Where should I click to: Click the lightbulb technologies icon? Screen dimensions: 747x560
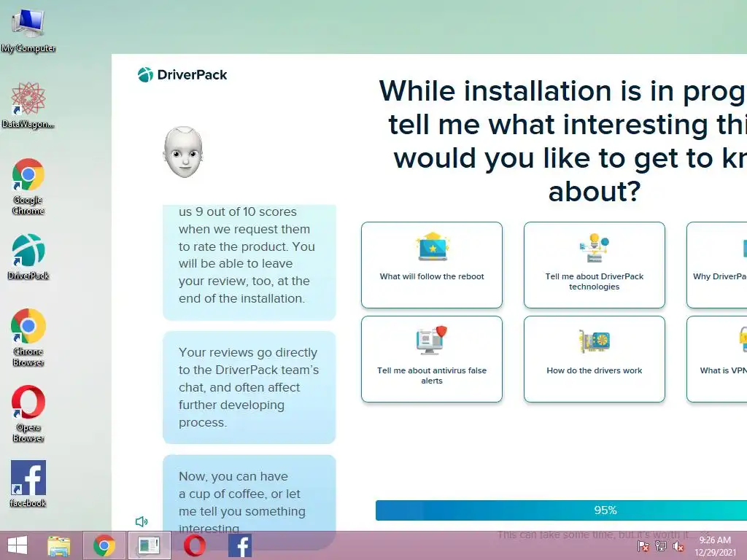[x=594, y=248]
